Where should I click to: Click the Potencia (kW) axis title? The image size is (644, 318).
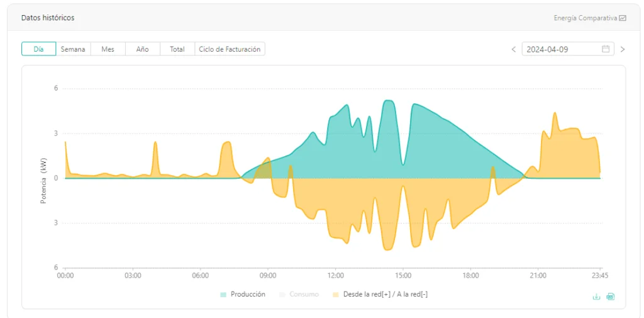[x=43, y=181]
